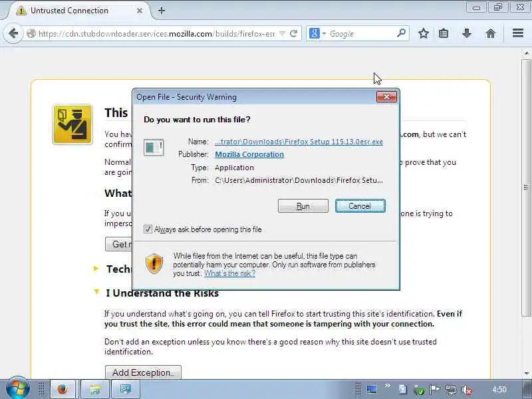Viewport: 532px width, 399px height.
Task: Open the Mozilla Corporation publisher link
Action: pyautogui.click(x=249, y=154)
